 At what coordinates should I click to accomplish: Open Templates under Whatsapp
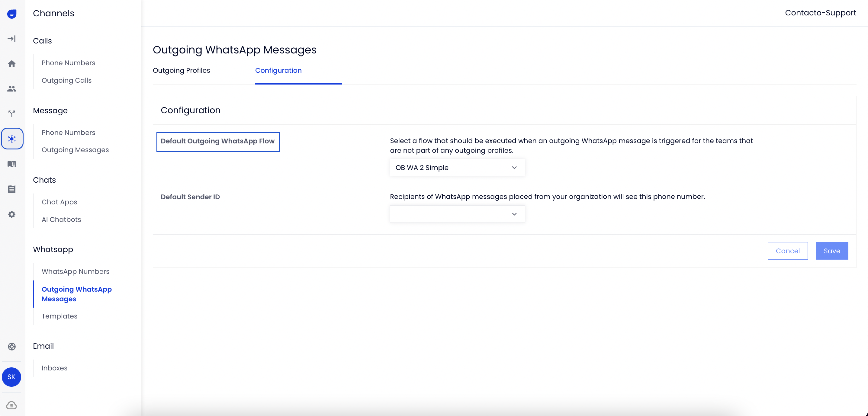(59, 316)
